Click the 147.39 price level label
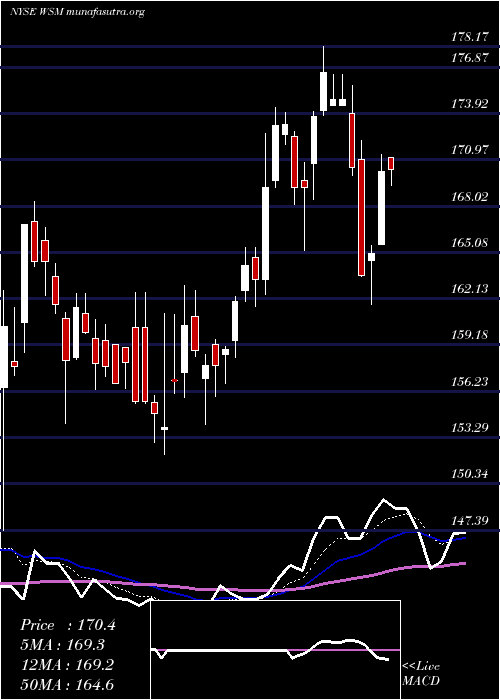 [x=469, y=521]
